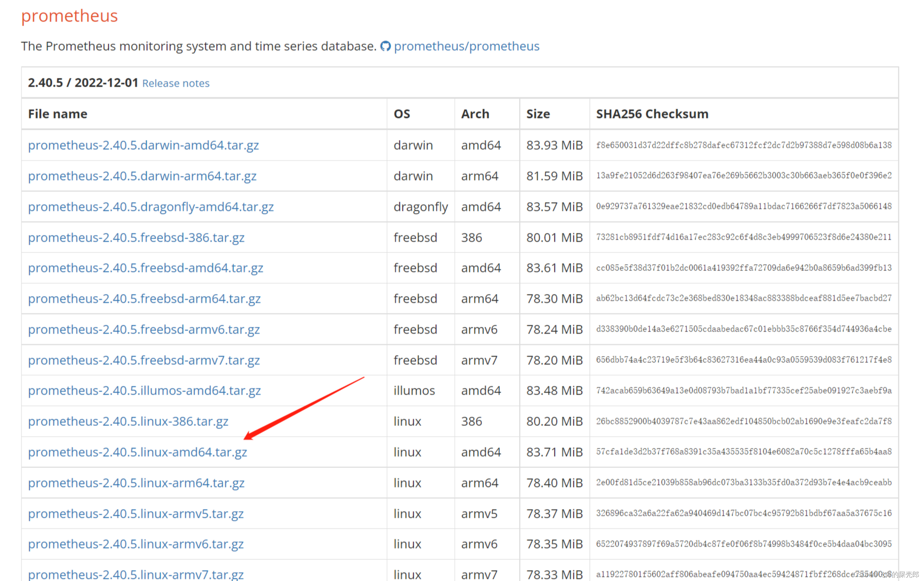The image size is (924, 581).
Task: Click the prometheus heading title
Action: point(69,16)
